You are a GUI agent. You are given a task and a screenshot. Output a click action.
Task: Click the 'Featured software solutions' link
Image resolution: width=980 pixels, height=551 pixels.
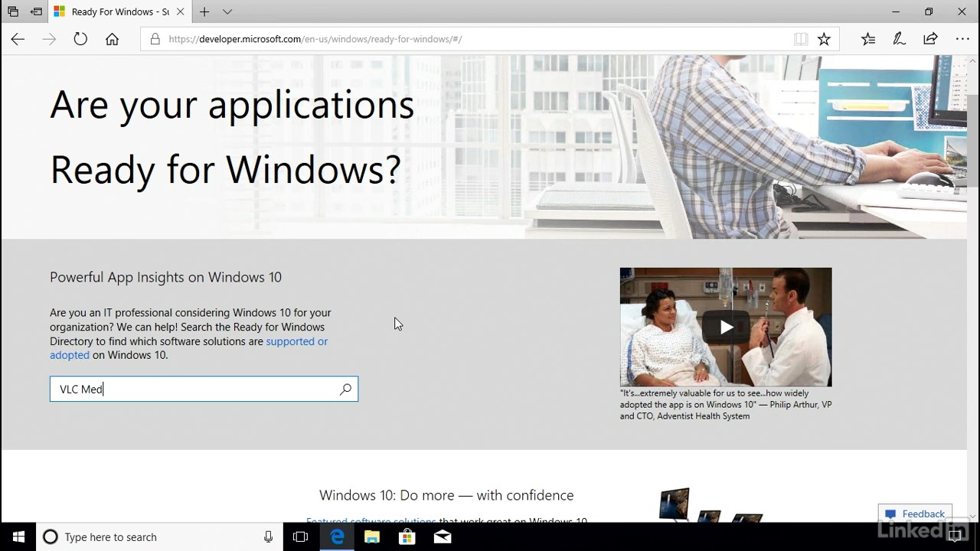click(371, 521)
